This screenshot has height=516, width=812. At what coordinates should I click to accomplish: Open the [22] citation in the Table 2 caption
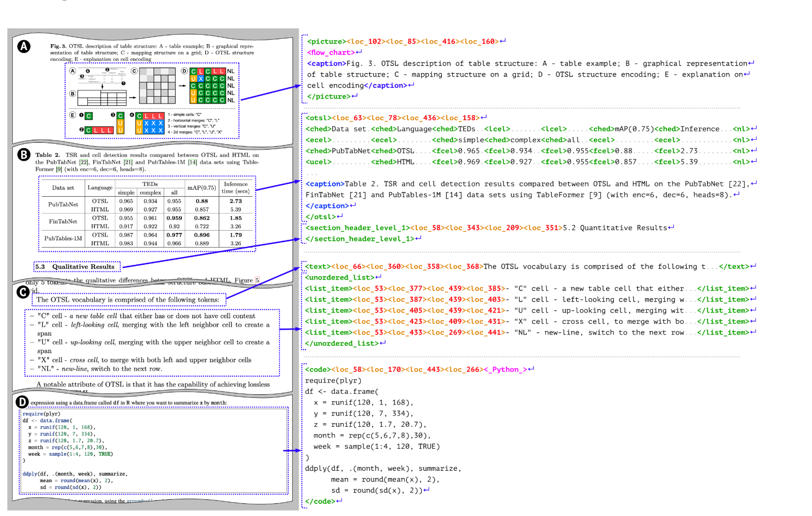pyautogui.click(x=84, y=162)
